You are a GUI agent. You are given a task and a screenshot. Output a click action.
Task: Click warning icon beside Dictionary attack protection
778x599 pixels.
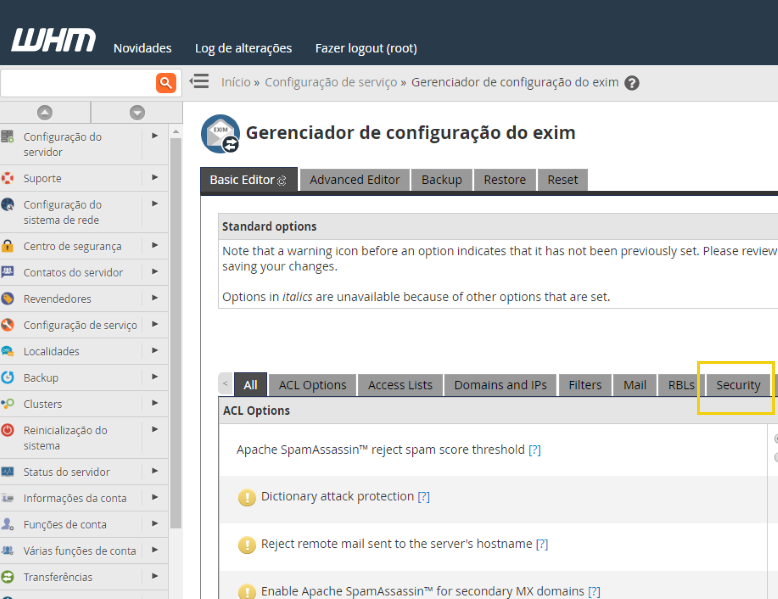coord(247,497)
